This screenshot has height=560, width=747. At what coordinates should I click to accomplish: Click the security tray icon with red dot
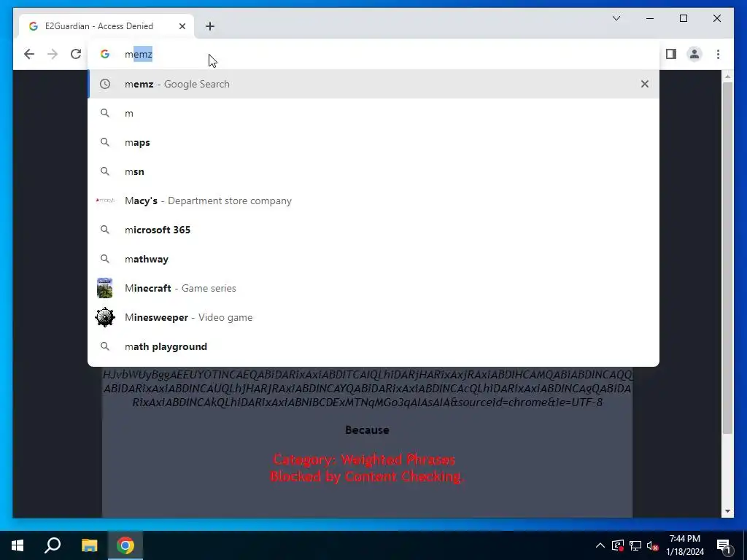[x=618, y=545]
